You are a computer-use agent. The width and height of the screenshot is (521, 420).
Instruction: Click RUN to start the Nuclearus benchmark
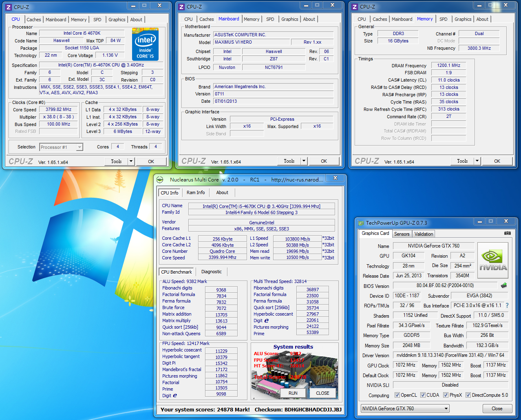coord(293,393)
